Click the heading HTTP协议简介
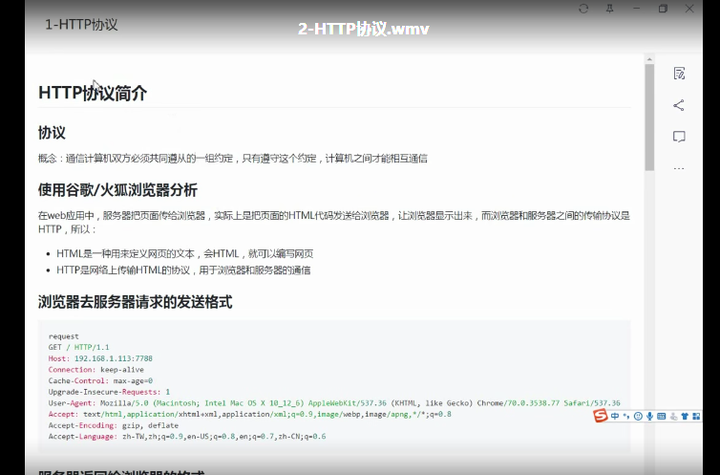This screenshot has width=720, height=475. [x=93, y=93]
